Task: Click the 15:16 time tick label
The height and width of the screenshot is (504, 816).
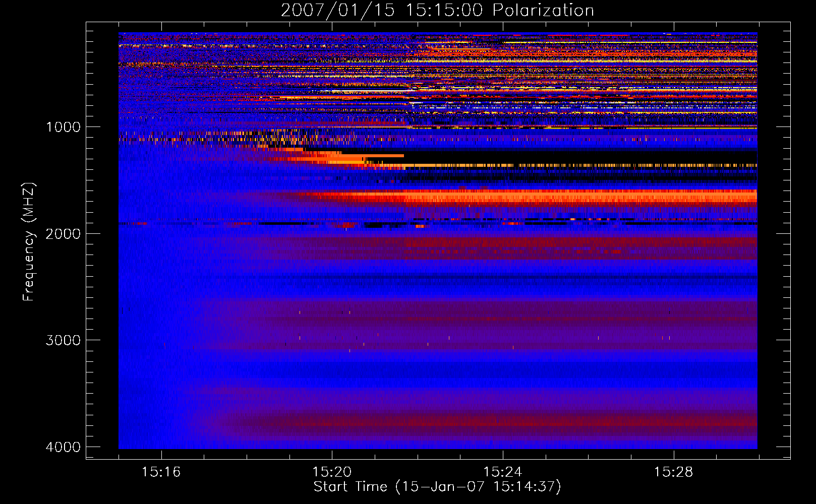Action: point(161,472)
